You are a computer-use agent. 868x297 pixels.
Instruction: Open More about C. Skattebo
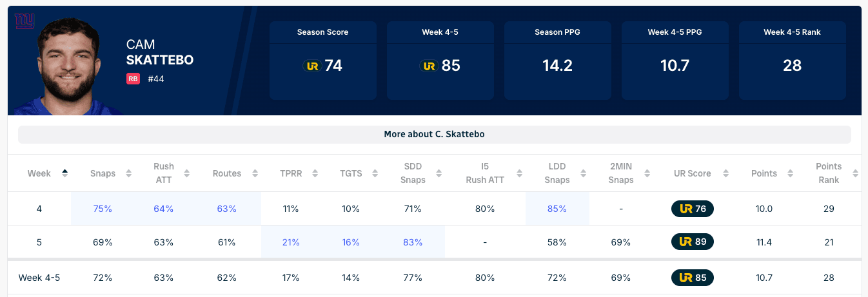point(434,135)
